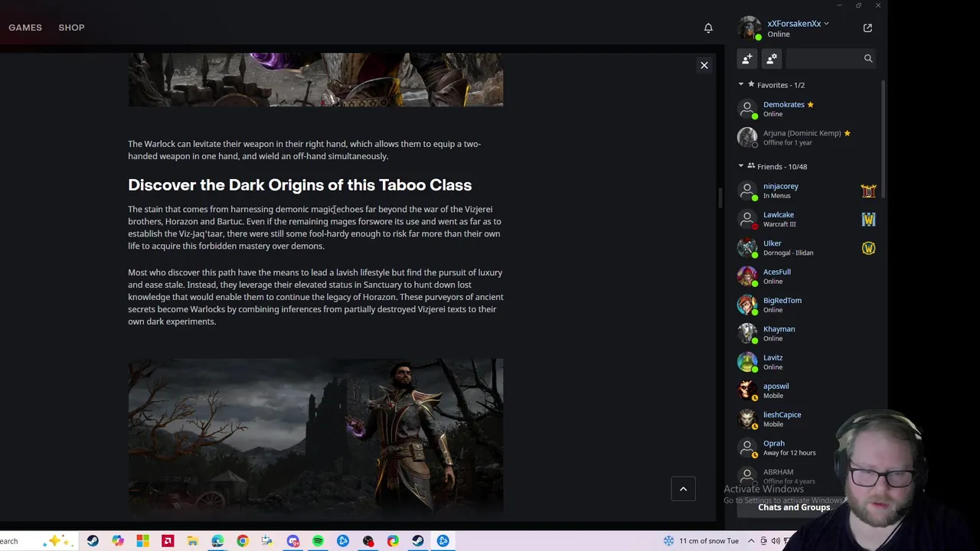The width and height of the screenshot is (980, 551).
Task: Select friend Lavitz
Action: tap(807, 362)
